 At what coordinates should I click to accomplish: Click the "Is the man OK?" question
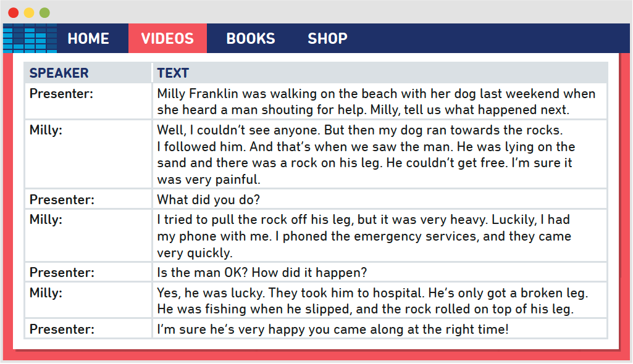pos(262,272)
